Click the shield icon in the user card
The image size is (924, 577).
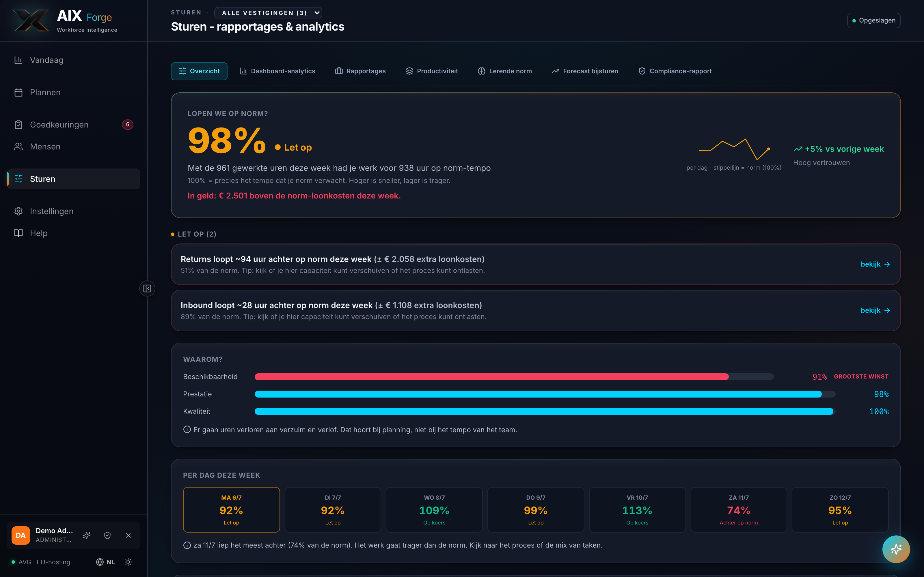[107, 535]
